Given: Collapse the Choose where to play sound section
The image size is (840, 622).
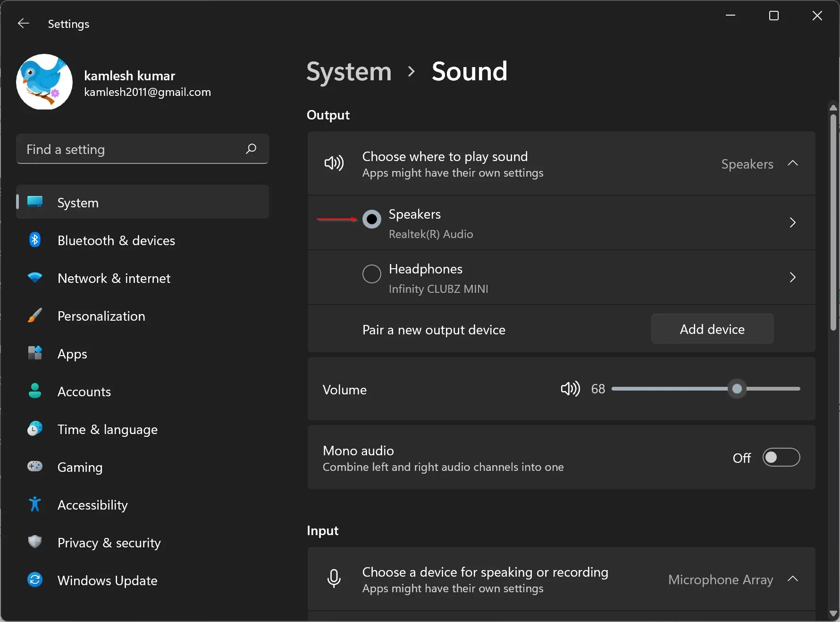Looking at the screenshot, I should (793, 163).
